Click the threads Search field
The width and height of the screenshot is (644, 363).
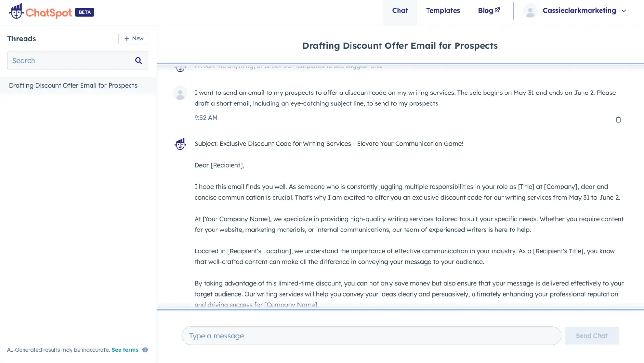point(78,61)
